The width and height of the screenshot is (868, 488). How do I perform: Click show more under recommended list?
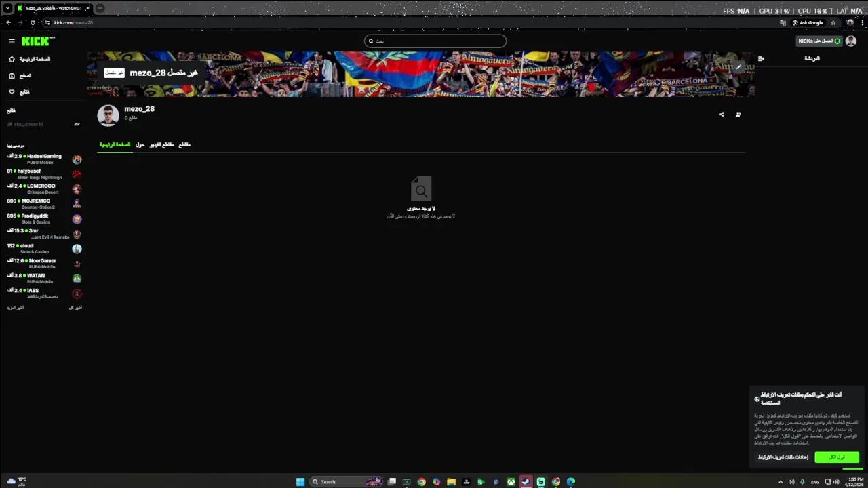(x=16, y=308)
